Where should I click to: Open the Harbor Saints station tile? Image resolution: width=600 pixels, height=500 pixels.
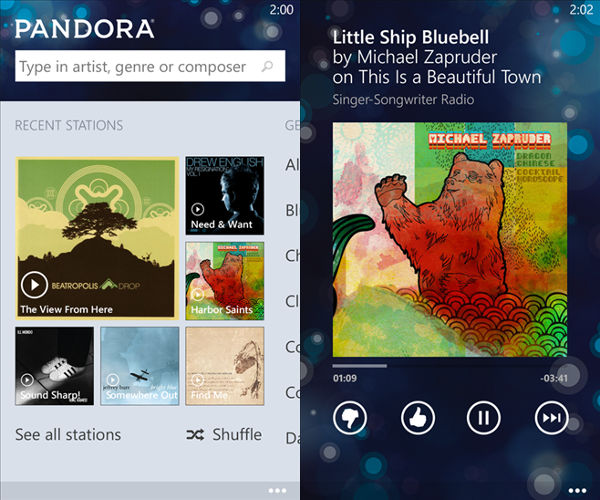(225, 281)
